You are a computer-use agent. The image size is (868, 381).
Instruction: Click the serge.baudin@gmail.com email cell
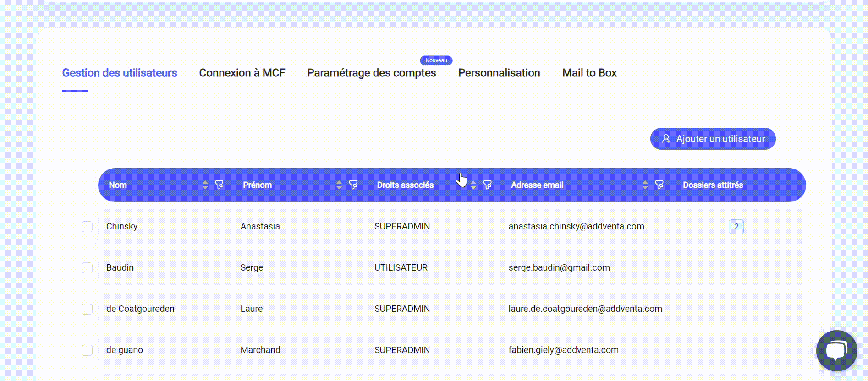[x=559, y=268]
